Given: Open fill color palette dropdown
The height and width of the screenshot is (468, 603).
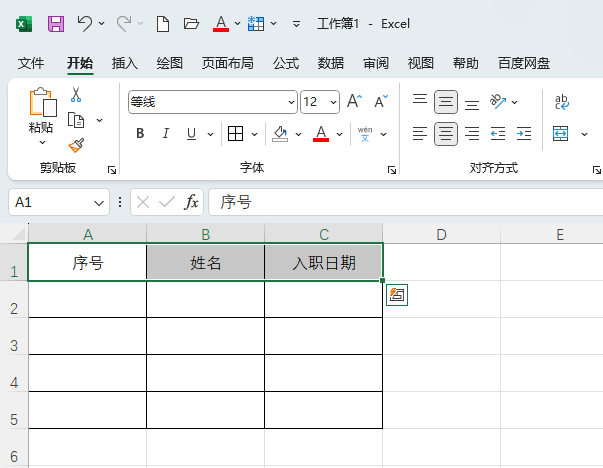Looking at the screenshot, I should click(298, 134).
